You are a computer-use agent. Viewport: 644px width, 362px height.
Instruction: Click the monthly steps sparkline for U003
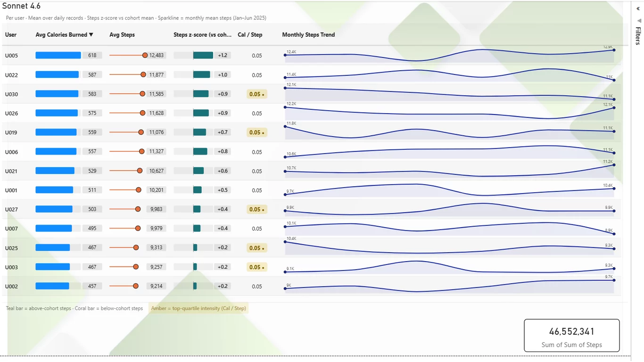coord(449,267)
